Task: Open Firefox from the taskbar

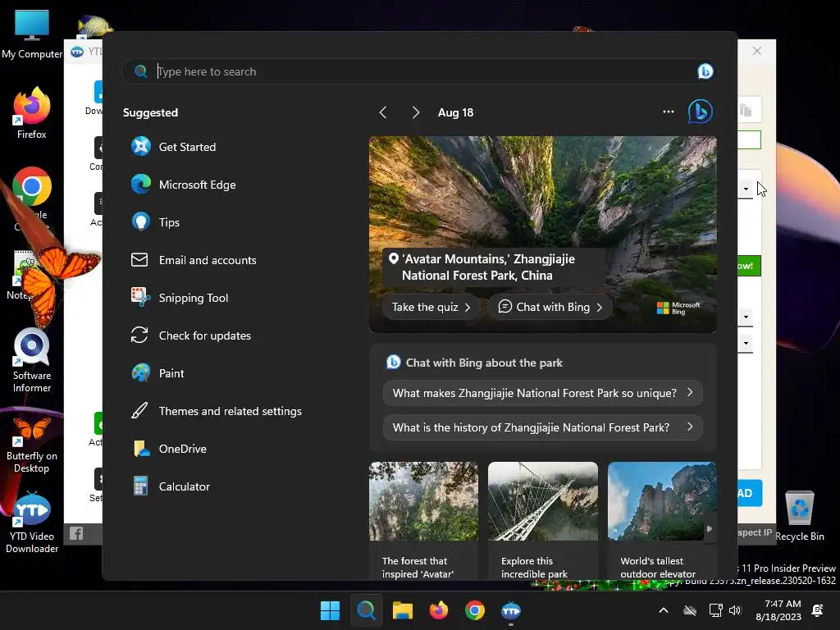Action: tap(439, 610)
